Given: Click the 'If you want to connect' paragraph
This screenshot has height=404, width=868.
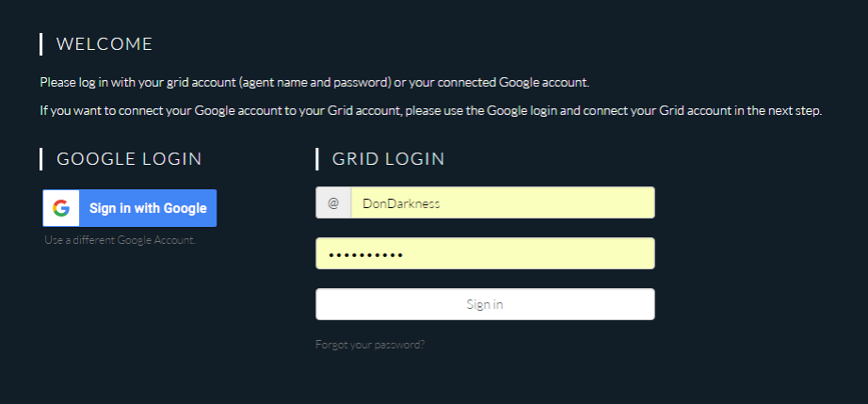Looking at the screenshot, I should [x=431, y=110].
